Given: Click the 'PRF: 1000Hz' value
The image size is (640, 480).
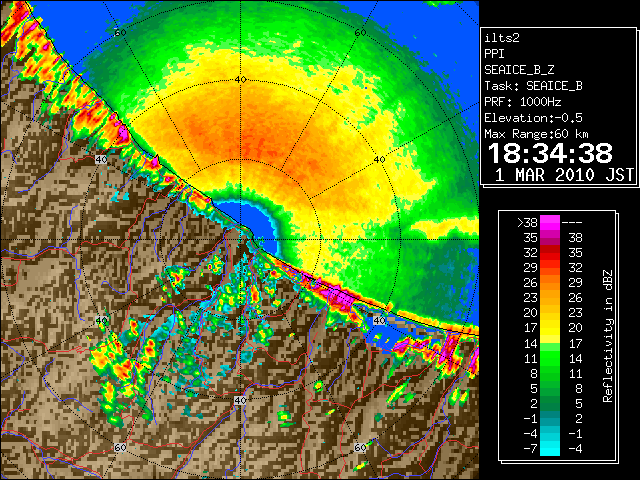Looking at the screenshot, I should tap(522, 102).
